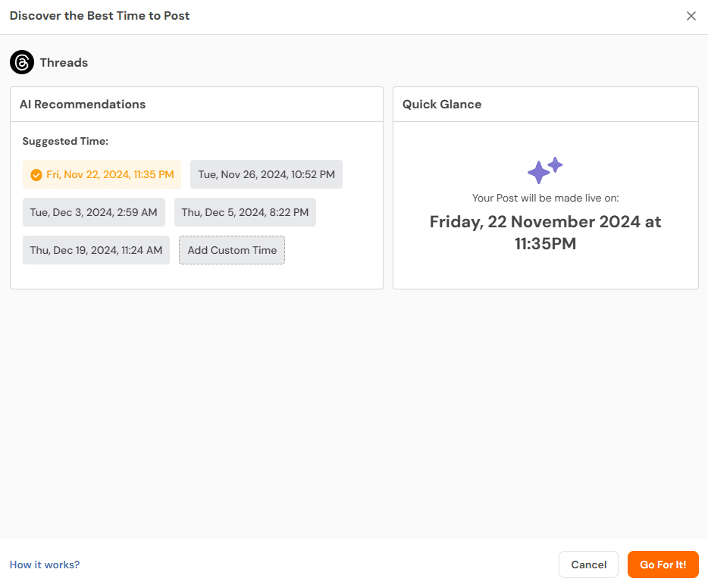
Task: Cancel the scheduling dialog
Action: pyautogui.click(x=588, y=565)
